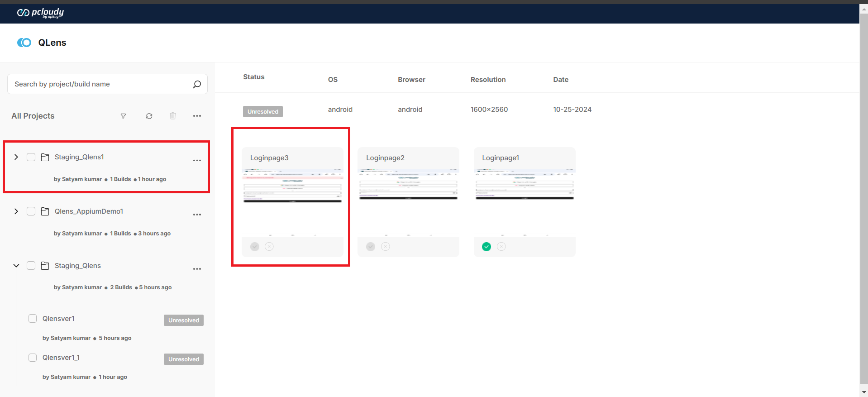Expand Qlens_AppiumDemo1 project tree
The width and height of the screenshot is (868, 397).
point(16,211)
